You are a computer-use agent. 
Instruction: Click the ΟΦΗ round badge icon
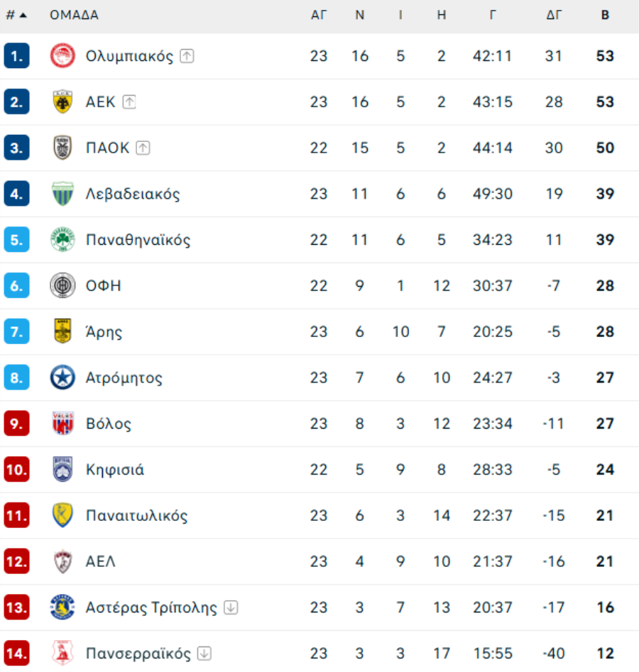pos(62,286)
